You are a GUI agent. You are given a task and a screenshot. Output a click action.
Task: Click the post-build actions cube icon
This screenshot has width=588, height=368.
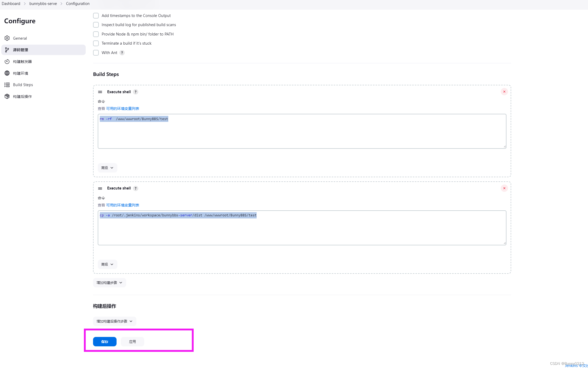click(7, 96)
